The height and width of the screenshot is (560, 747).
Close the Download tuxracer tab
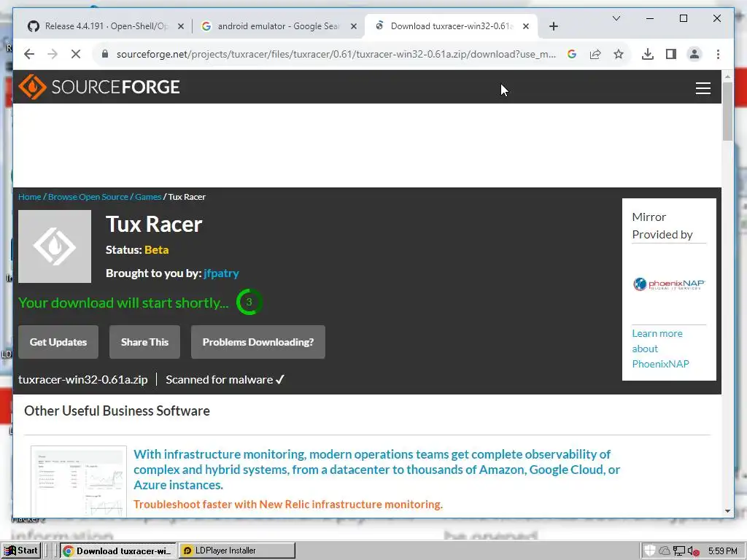525,27
